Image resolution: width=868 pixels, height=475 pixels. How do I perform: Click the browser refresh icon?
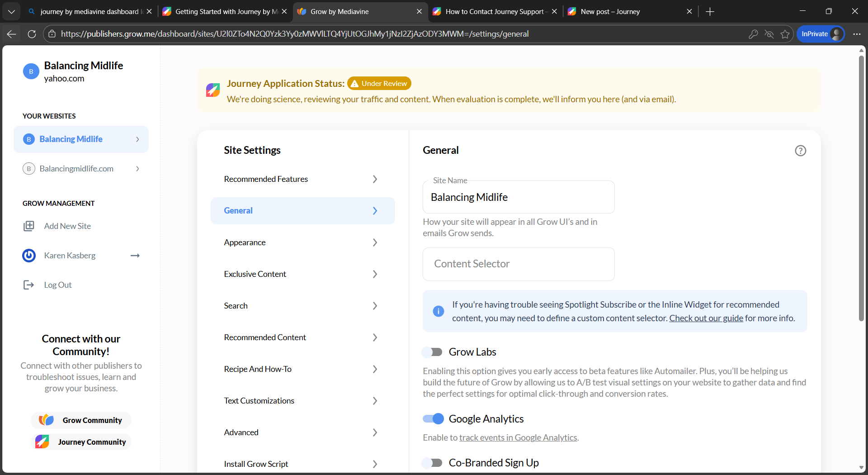tap(32, 34)
